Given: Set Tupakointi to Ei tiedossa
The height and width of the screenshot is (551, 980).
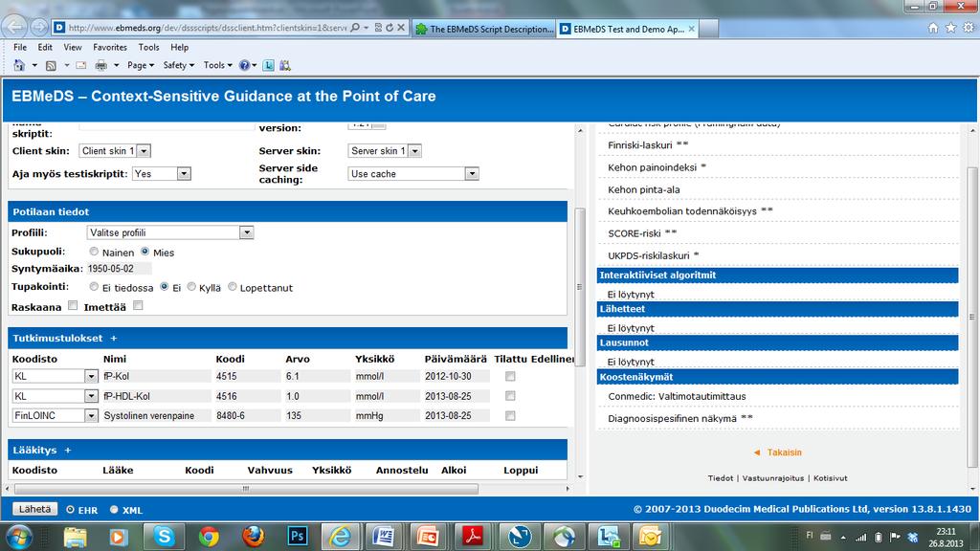Looking at the screenshot, I should pos(94,287).
